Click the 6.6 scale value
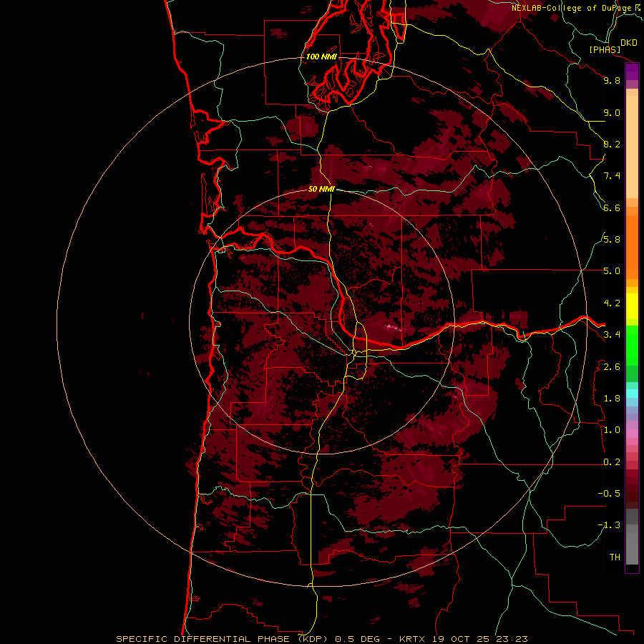644x644 pixels. [612, 208]
